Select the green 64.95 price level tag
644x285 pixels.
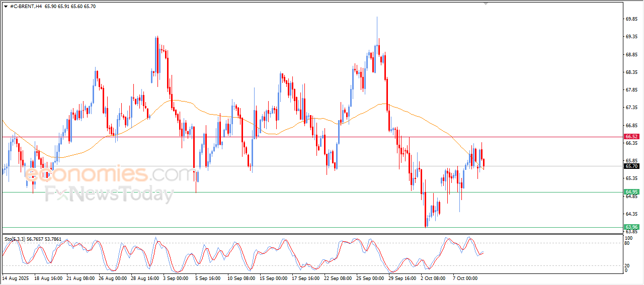click(631, 192)
